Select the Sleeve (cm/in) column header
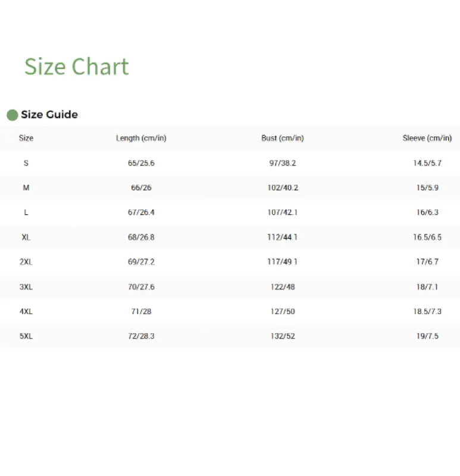 tap(427, 138)
